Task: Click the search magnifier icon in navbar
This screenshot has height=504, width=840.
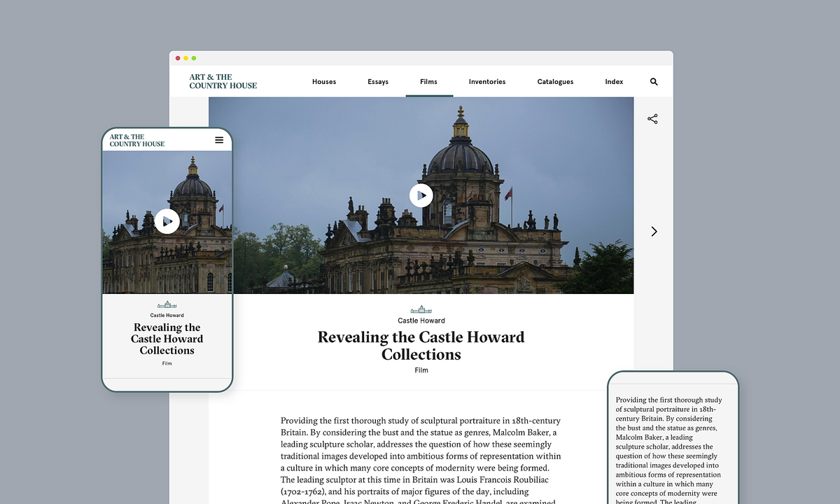Action: [x=654, y=82]
